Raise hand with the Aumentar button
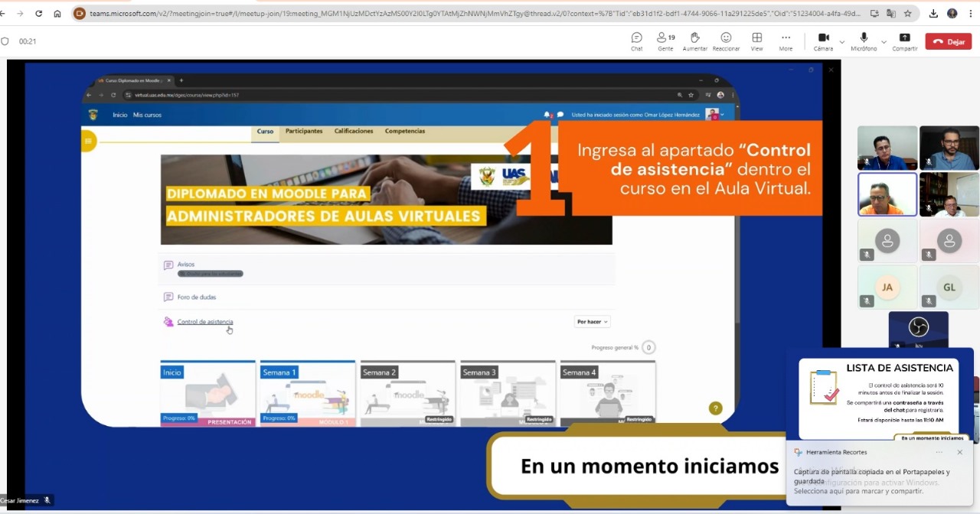 click(695, 41)
